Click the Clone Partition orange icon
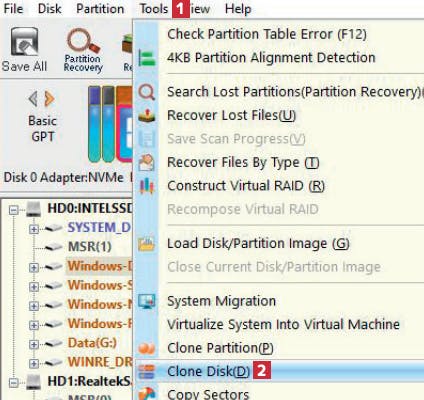This screenshot has height=400, width=424. [x=146, y=348]
